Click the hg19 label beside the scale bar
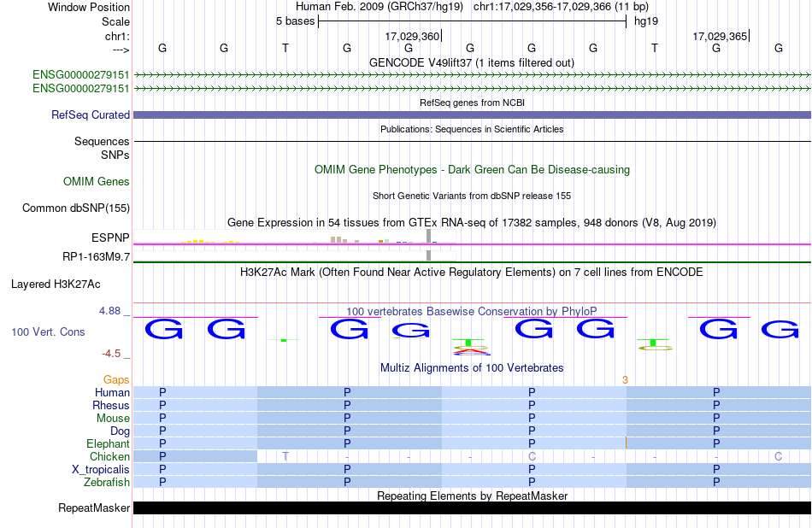The width and height of the screenshot is (812, 528). click(646, 21)
